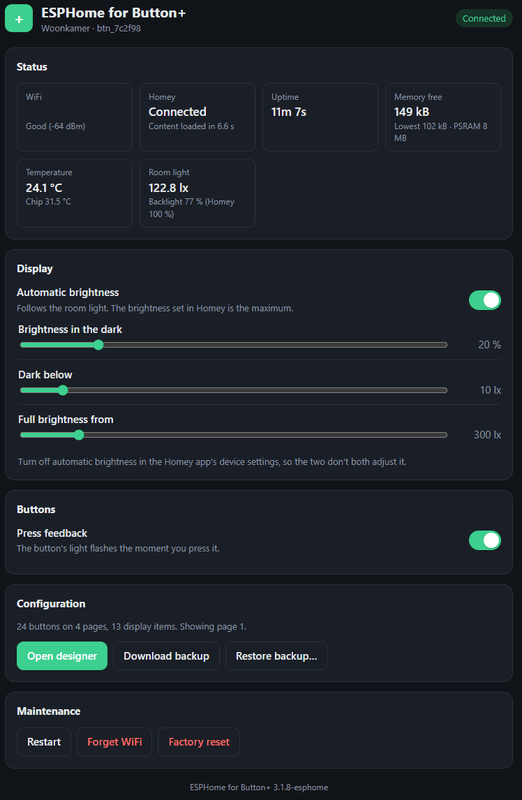
Task: Select the WiFi status card
Action: [74, 117]
